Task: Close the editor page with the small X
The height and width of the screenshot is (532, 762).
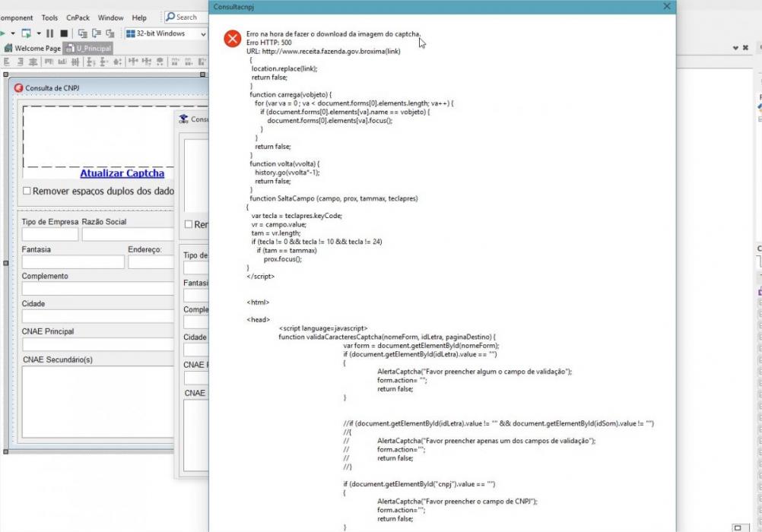Action: coord(745,48)
